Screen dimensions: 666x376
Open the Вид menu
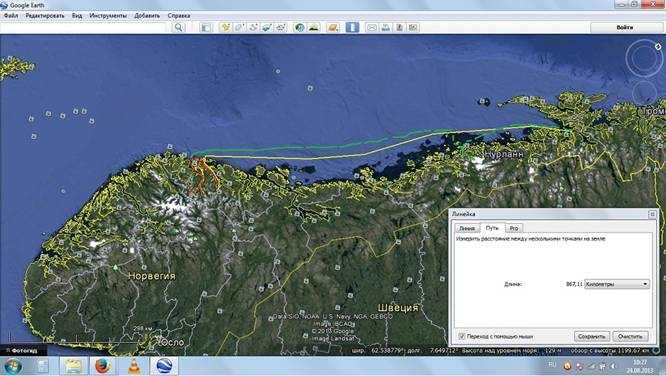77,15
